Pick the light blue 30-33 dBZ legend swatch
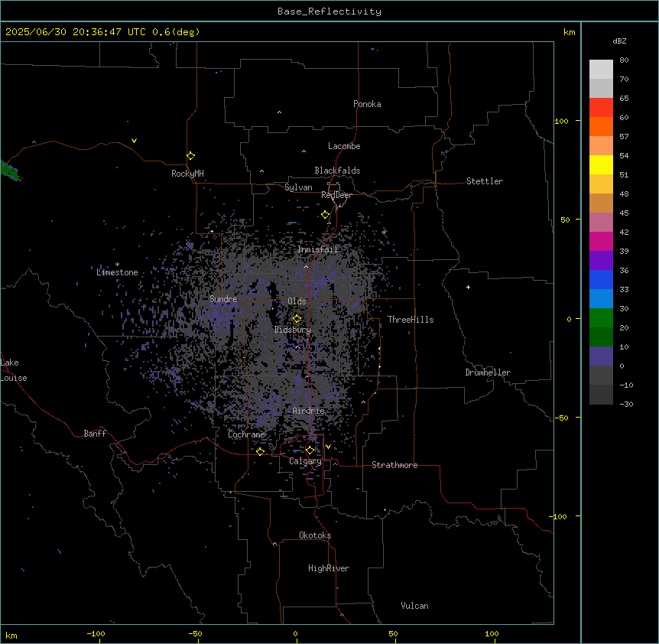The width and height of the screenshot is (659, 644). click(x=601, y=298)
